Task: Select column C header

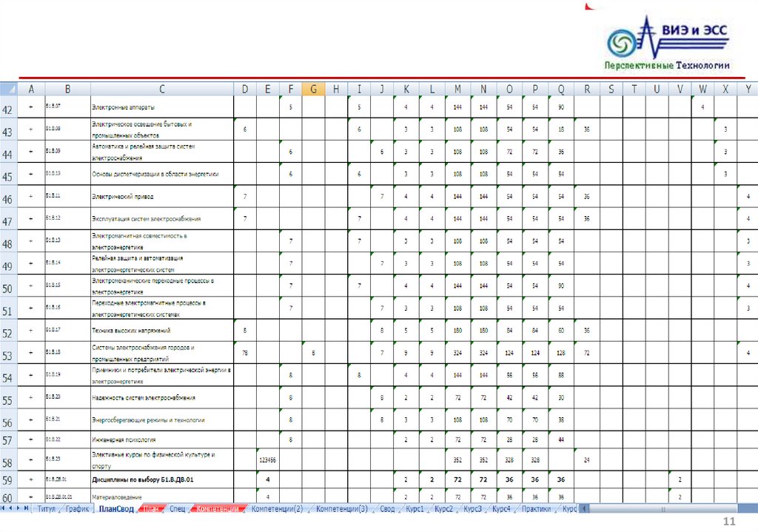Action: tap(162, 89)
